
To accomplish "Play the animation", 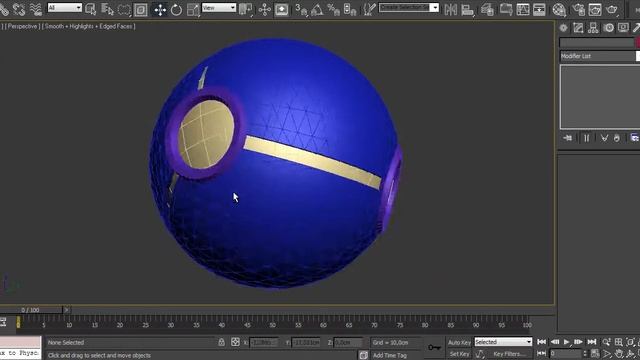I will pos(567,342).
